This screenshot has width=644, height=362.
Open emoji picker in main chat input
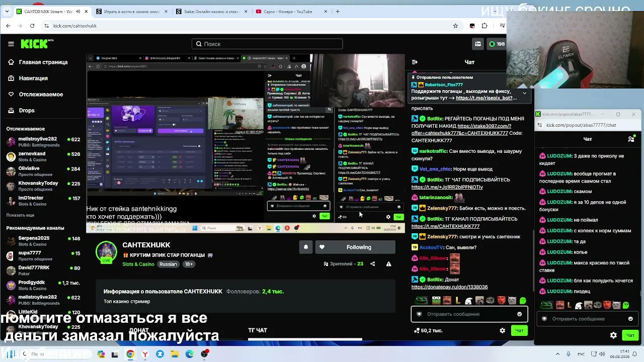tap(520, 314)
